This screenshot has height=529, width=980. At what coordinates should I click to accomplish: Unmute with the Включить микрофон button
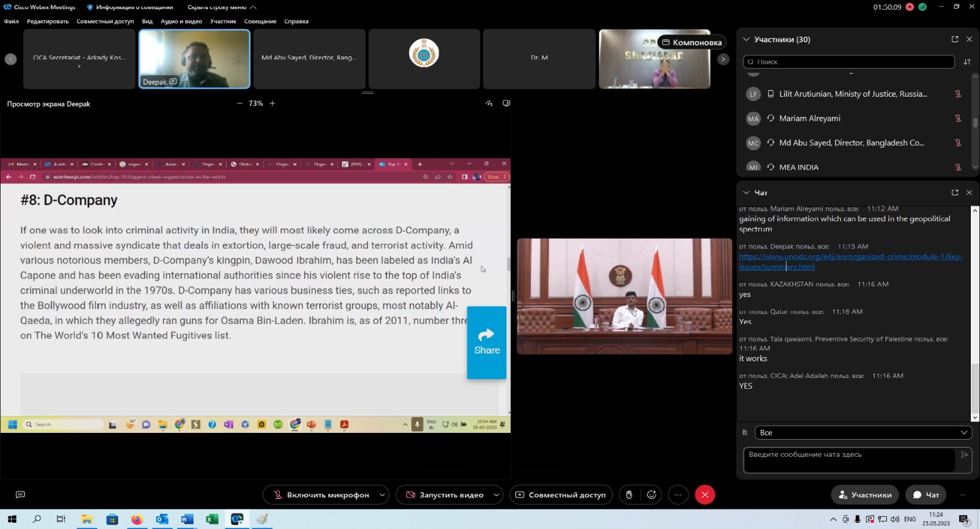coord(321,495)
